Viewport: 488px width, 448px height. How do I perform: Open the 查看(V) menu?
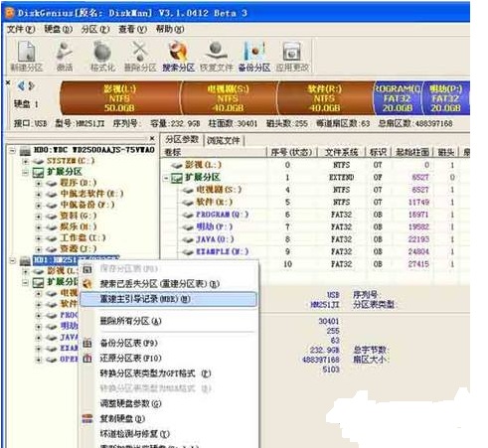[x=132, y=30]
